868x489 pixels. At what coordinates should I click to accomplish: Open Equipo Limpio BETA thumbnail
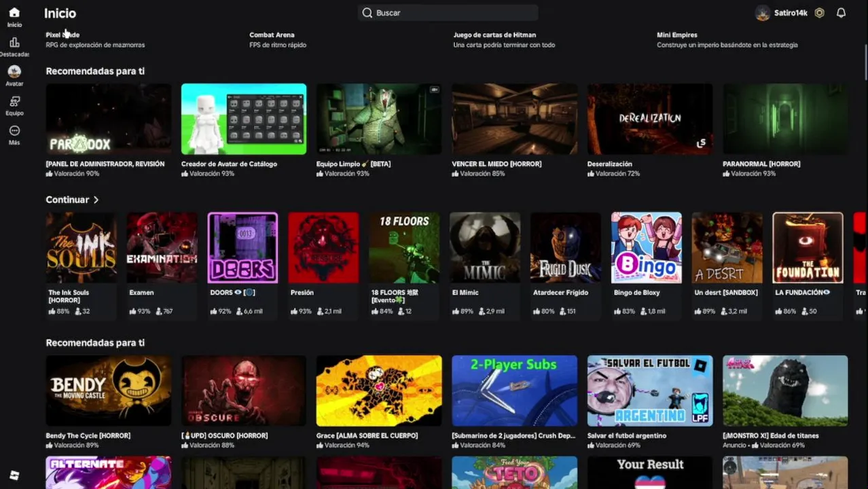click(379, 119)
